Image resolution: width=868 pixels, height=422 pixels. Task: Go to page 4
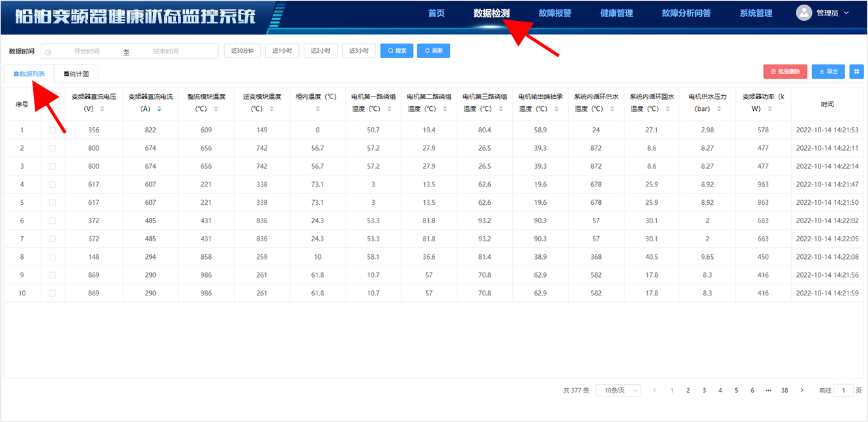click(720, 390)
